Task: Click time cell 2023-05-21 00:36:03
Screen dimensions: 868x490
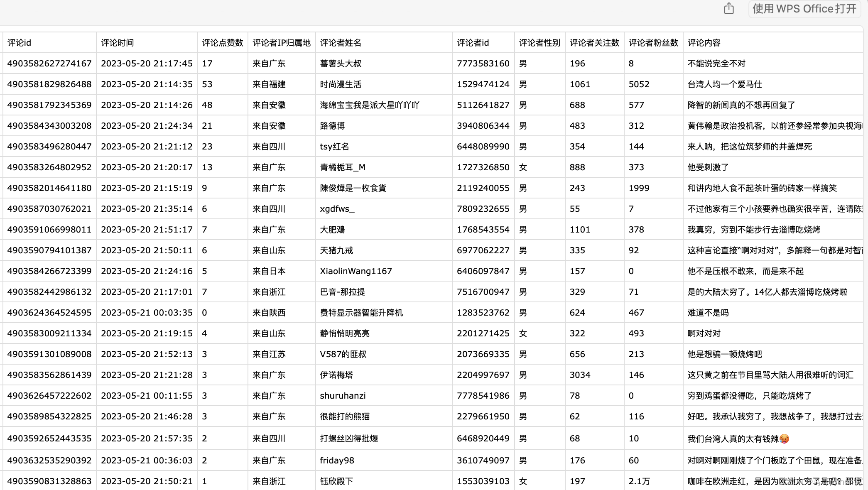Action: pyautogui.click(x=147, y=461)
